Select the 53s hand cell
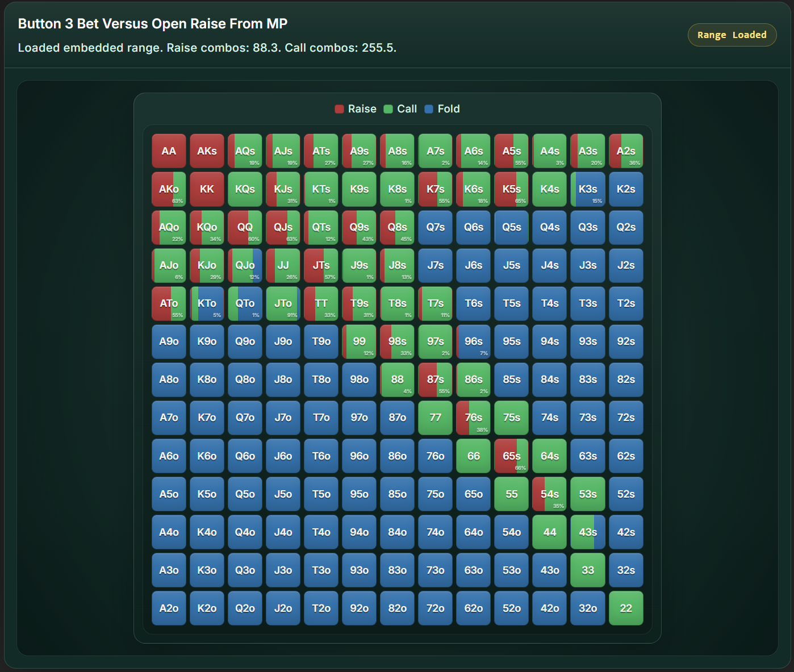 pos(588,494)
